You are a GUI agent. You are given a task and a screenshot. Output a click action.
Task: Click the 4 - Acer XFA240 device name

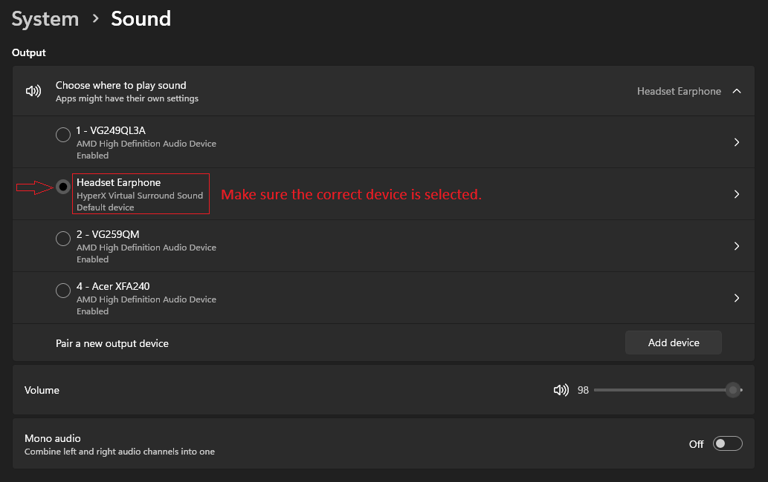tap(113, 286)
